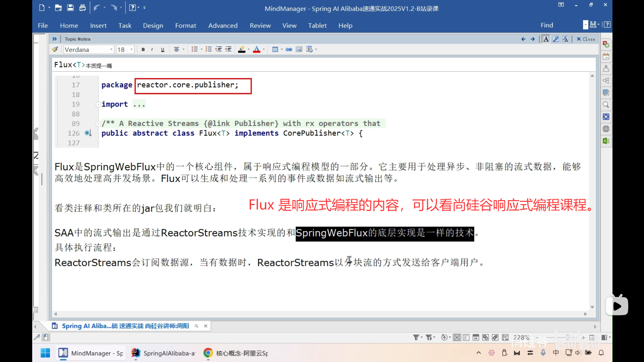This screenshot has height=362, width=644.
Task: Insert a table in notes
Action: click(275, 50)
